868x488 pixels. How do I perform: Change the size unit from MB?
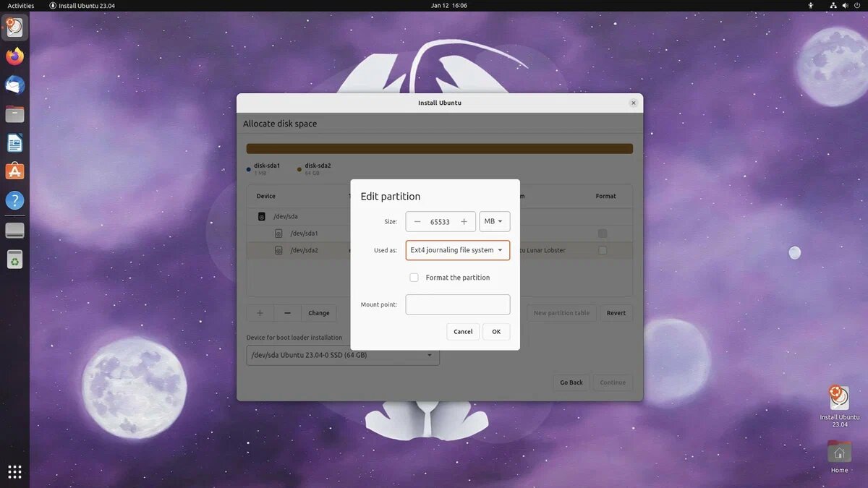[x=494, y=221]
